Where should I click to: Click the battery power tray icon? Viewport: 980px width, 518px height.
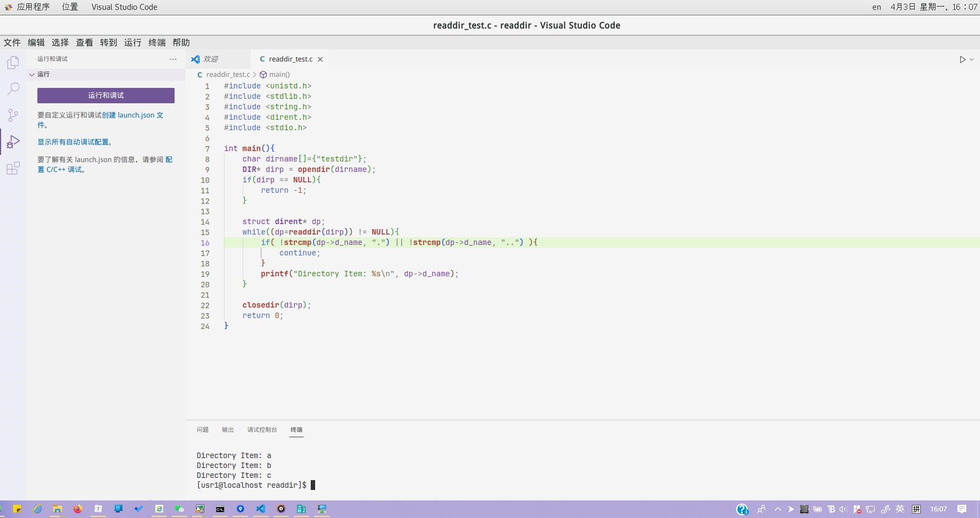point(817,509)
